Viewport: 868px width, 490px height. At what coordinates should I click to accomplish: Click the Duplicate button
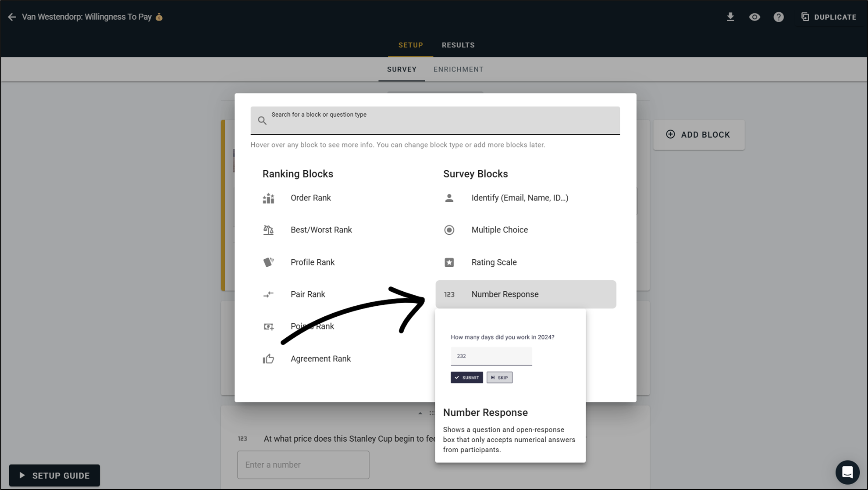pos(829,17)
